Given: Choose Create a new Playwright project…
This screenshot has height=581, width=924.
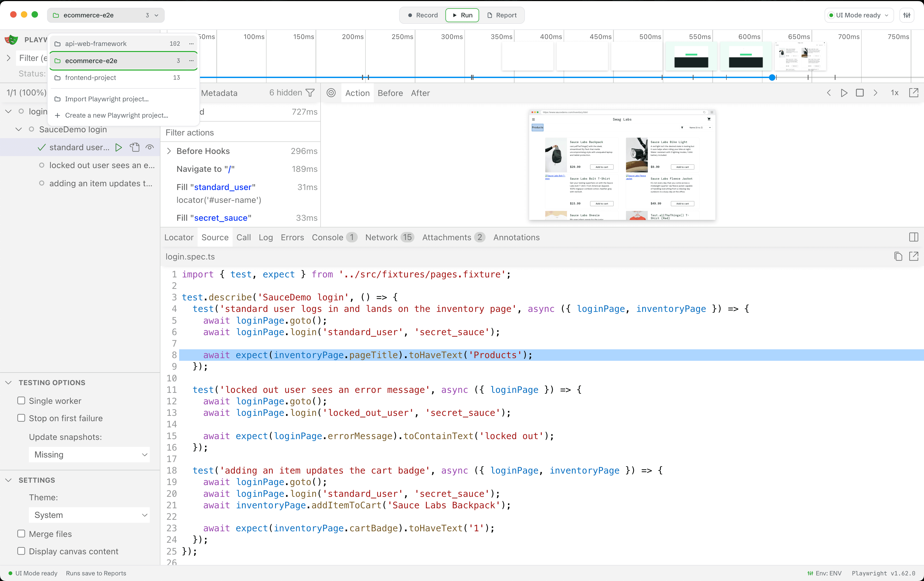Looking at the screenshot, I should pos(124,115).
